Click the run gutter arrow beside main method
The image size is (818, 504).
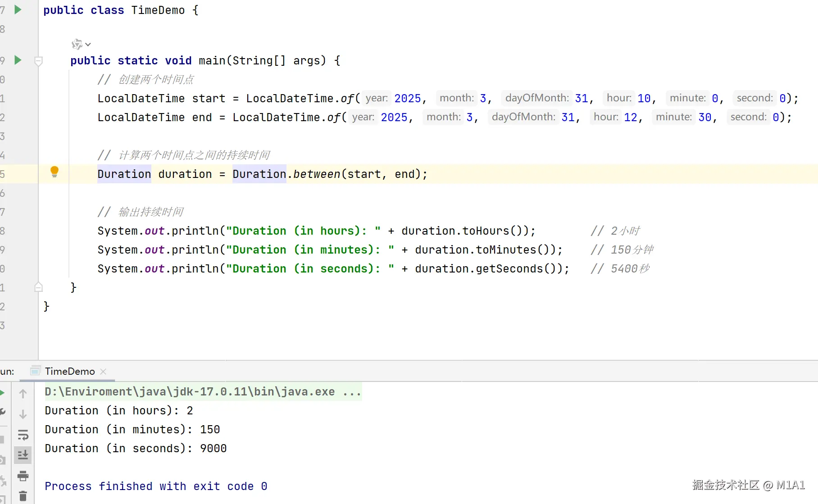coord(18,60)
